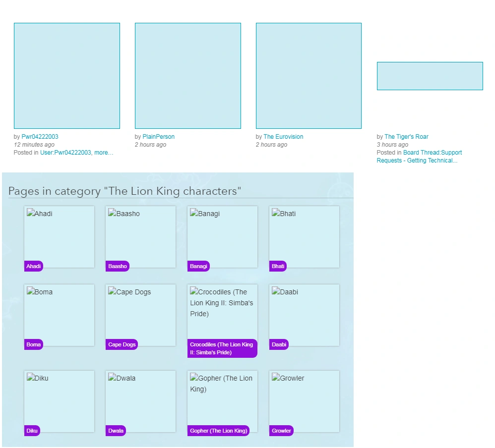Open The Tiger's Roar profile link
The image size is (495, 448).
point(406,137)
